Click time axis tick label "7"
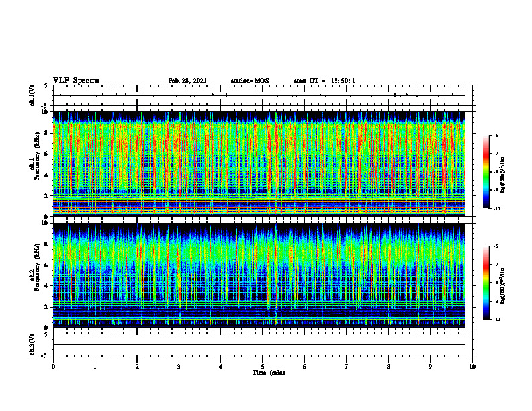This screenshot has width=532, height=411. pyautogui.click(x=347, y=367)
